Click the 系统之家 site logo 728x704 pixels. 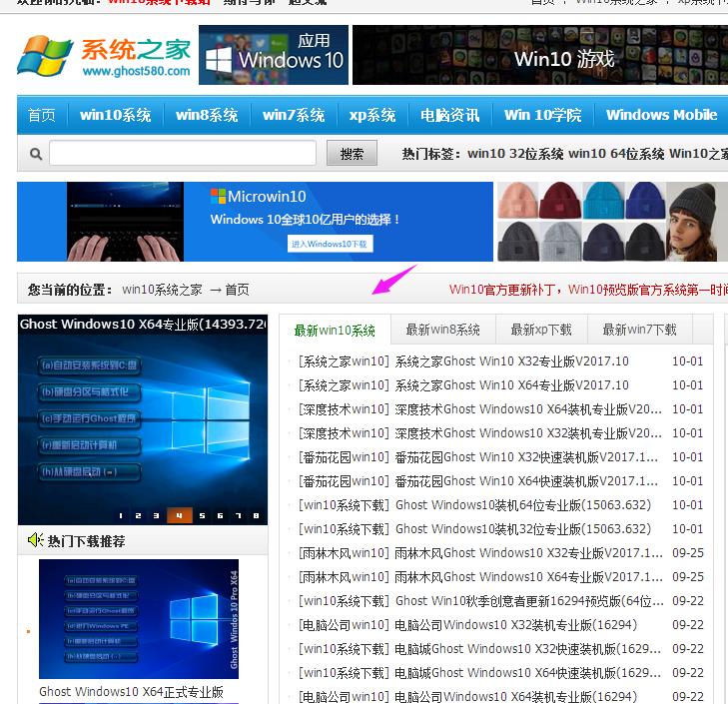104,57
